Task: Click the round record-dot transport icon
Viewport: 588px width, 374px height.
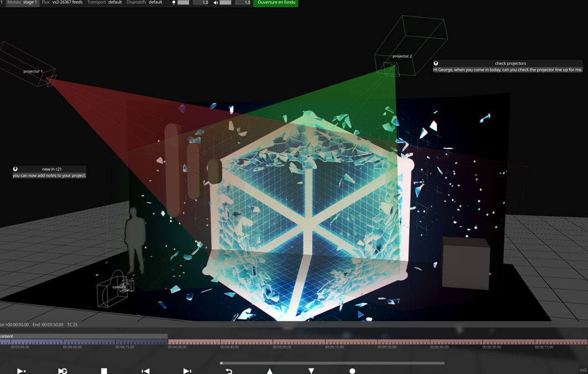Action: (352, 371)
